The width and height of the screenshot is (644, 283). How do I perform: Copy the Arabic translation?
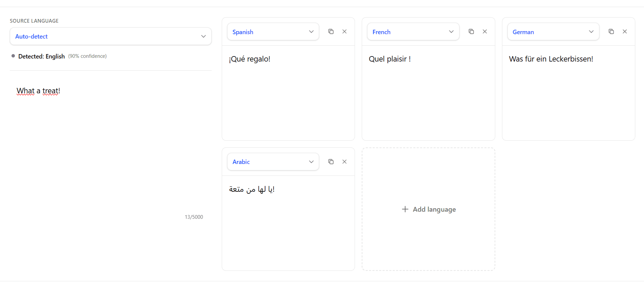pos(331,162)
